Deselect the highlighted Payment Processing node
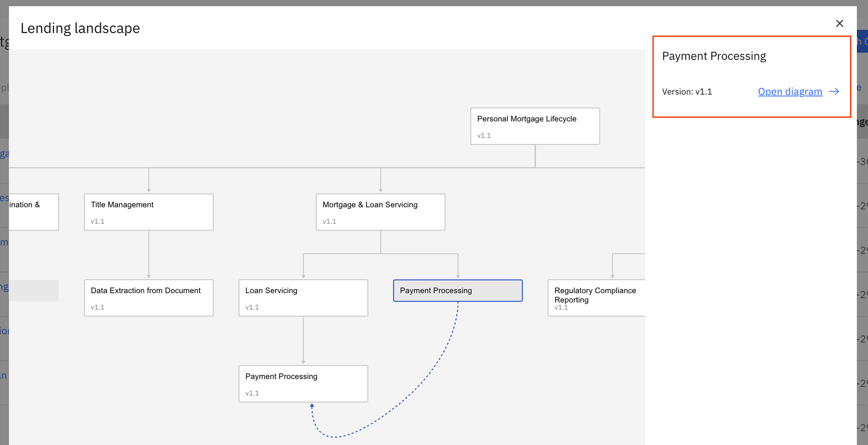The height and width of the screenshot is (445, 868). [x=458, y=290]
